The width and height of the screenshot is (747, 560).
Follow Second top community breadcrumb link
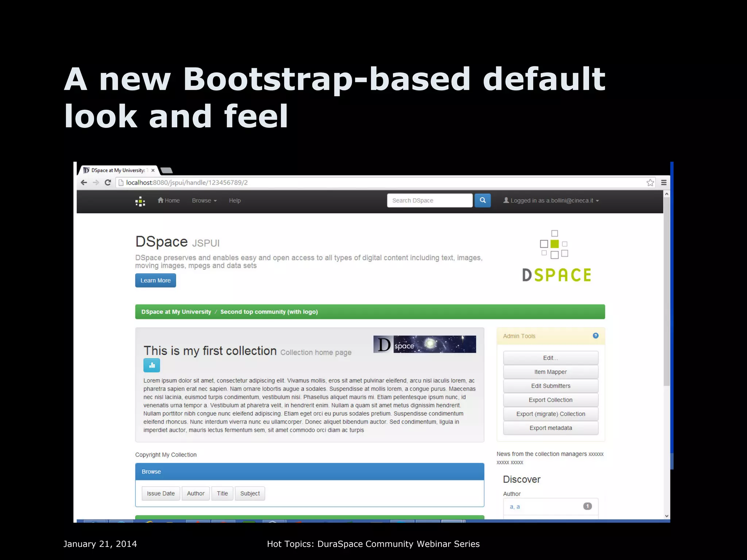[269, 312]
